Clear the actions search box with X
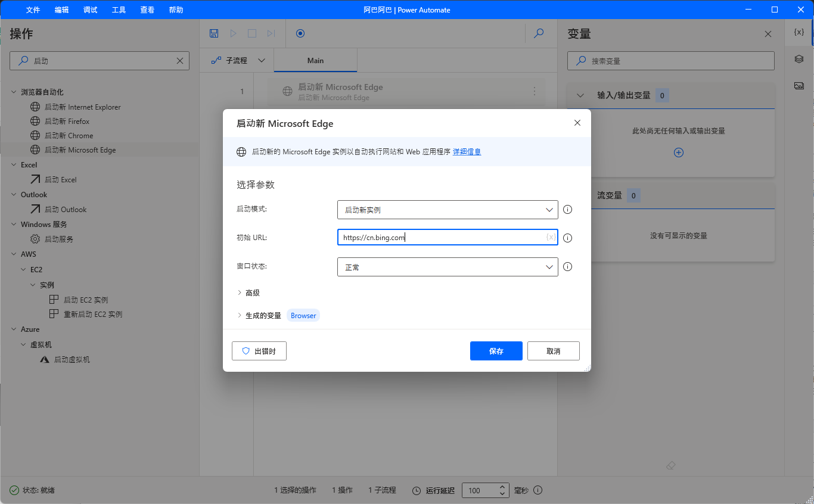This screenshot has height=504, width=814. (x=180, y=61)
